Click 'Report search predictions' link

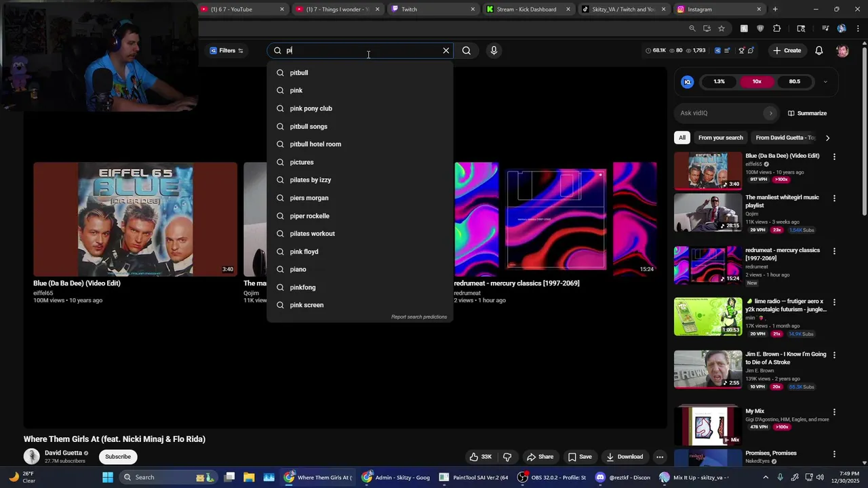(419, 317)
